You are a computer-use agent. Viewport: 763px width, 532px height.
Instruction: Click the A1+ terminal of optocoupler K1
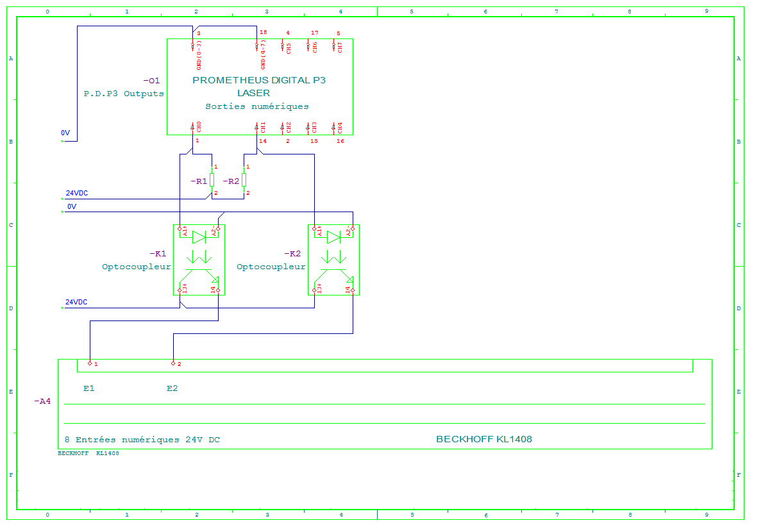[180, 229]
